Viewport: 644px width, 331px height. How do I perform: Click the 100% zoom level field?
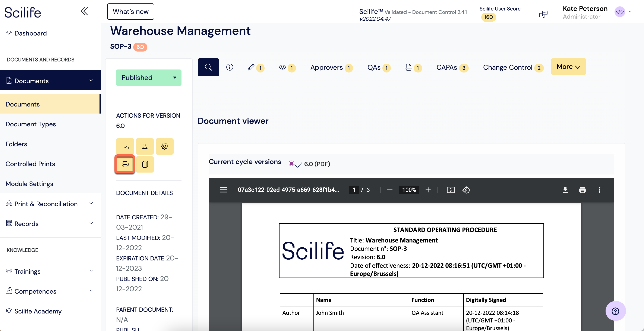409,190
